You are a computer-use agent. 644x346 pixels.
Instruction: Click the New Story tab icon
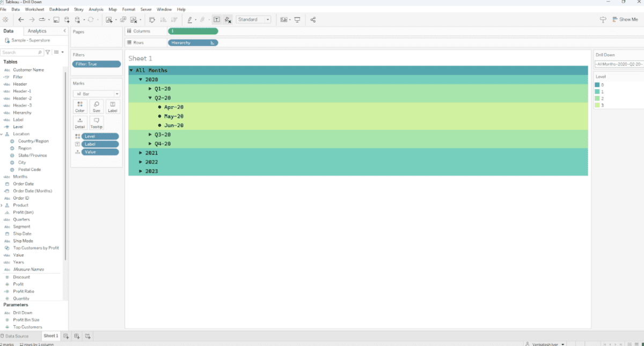[87, 336]
